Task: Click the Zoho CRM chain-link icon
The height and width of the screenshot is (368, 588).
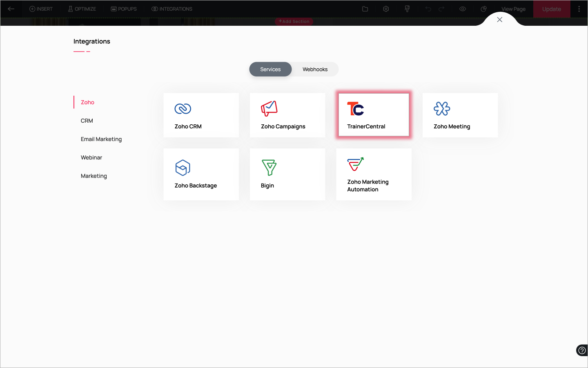Action: (x=183, y=108)
